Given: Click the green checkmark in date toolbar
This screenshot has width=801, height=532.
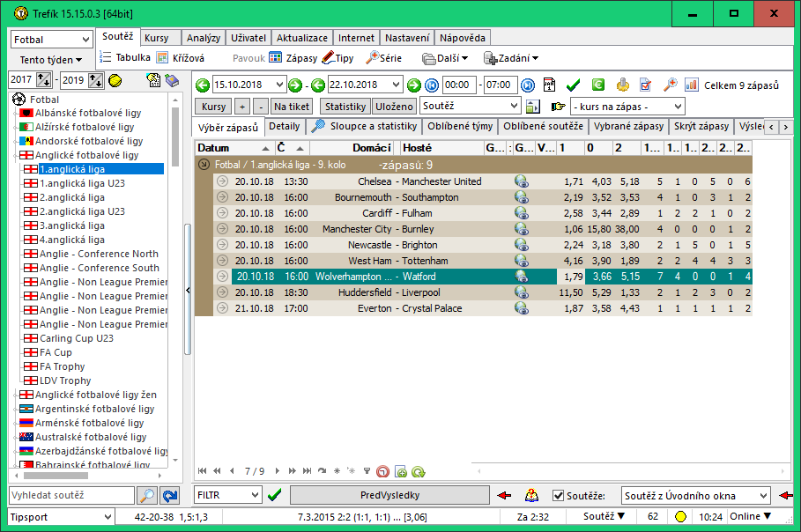Looking at the screenshot, I should coord(573,85).
